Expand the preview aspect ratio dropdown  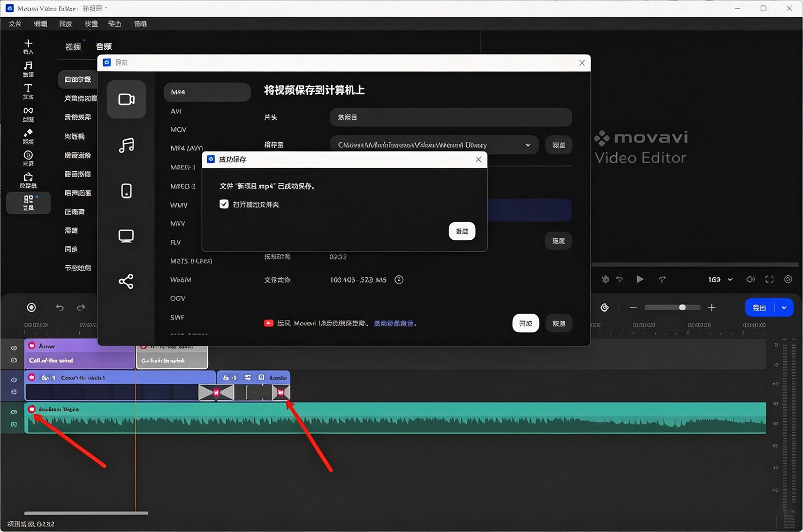click(x=730, y=279)
